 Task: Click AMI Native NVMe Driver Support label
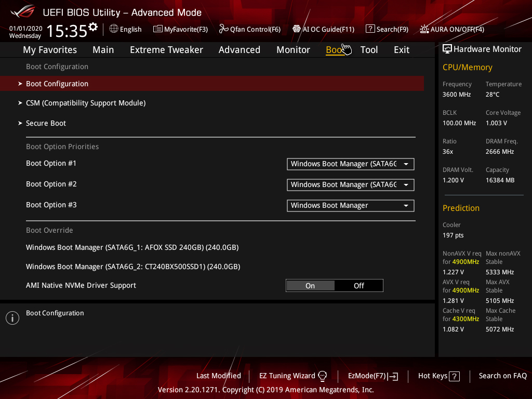[81, 285]
